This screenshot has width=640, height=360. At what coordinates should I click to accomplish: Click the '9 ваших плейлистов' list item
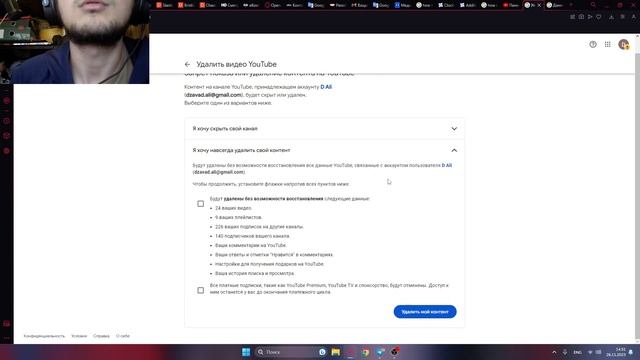[239, 218]
